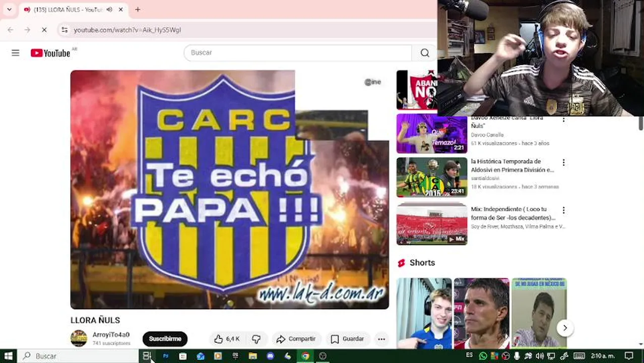Save the video with Guardar
The image size is (644, 363).
348,339
